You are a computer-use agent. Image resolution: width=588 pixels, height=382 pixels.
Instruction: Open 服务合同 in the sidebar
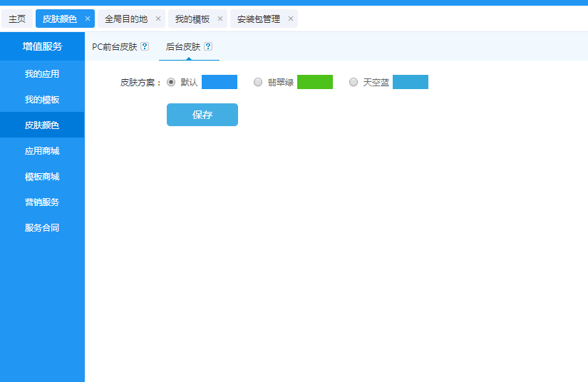(x=42, y=227)
